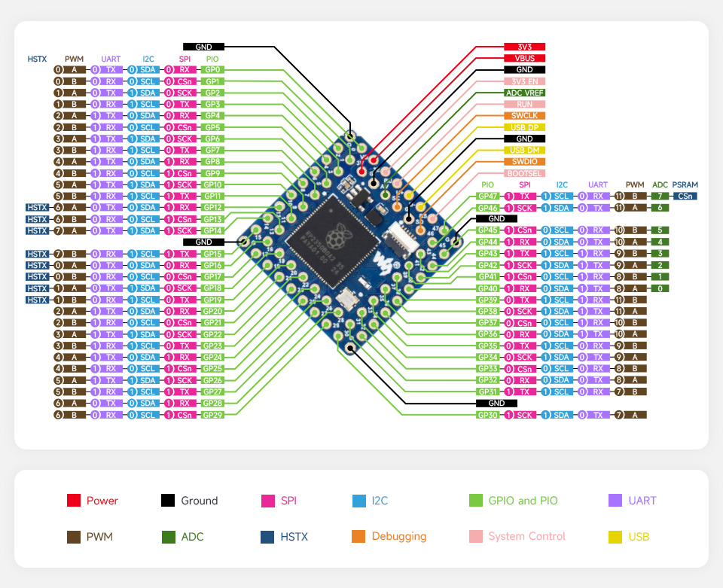Expand the PIO column header on the right
723x588 pixels.
[487, 184]
